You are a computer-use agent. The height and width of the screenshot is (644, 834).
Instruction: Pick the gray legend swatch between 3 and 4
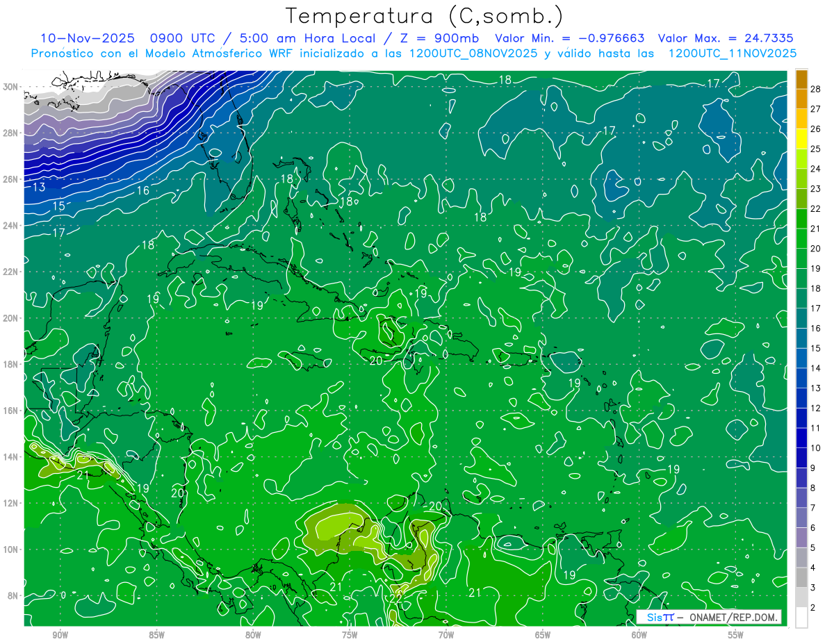(x=801, y=577)
